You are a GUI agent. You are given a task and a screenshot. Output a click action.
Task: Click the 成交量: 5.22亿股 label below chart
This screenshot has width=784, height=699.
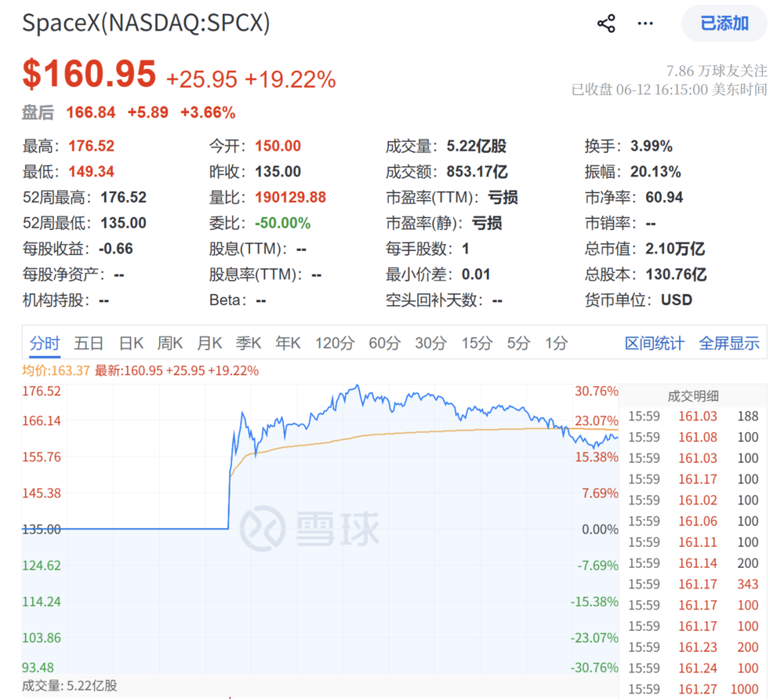70,686
